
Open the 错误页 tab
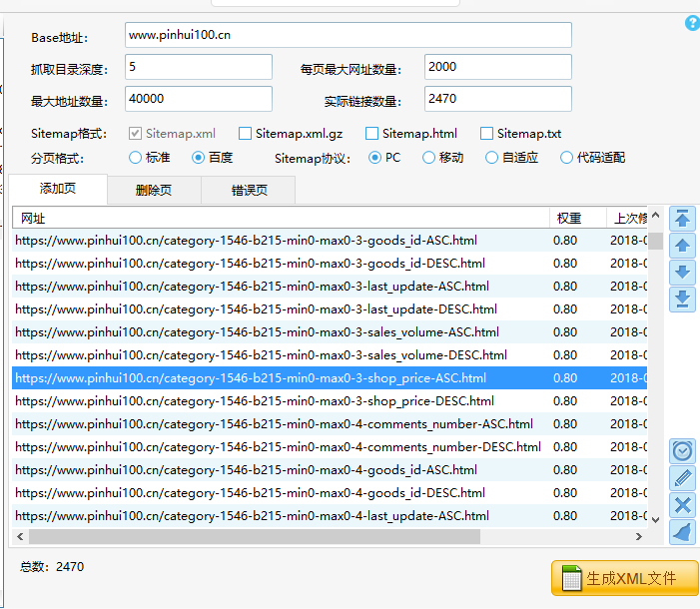(249, 190)
